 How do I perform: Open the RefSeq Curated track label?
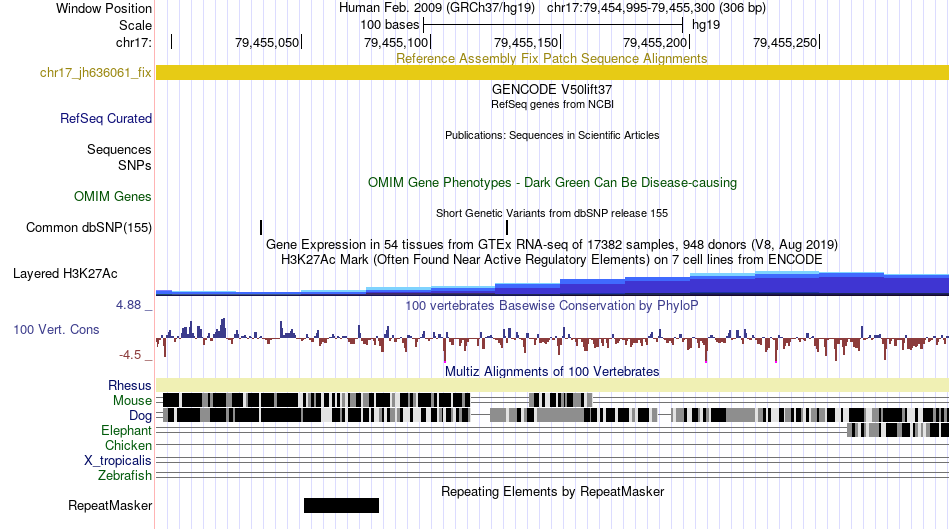click(105, 118)
